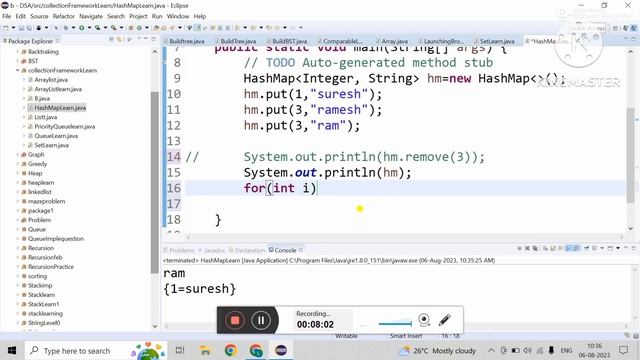This screenshot has height=360, width=640.
Task: Click the Eclipse icon in the taskbar
Action: click(x=281, y=350)
